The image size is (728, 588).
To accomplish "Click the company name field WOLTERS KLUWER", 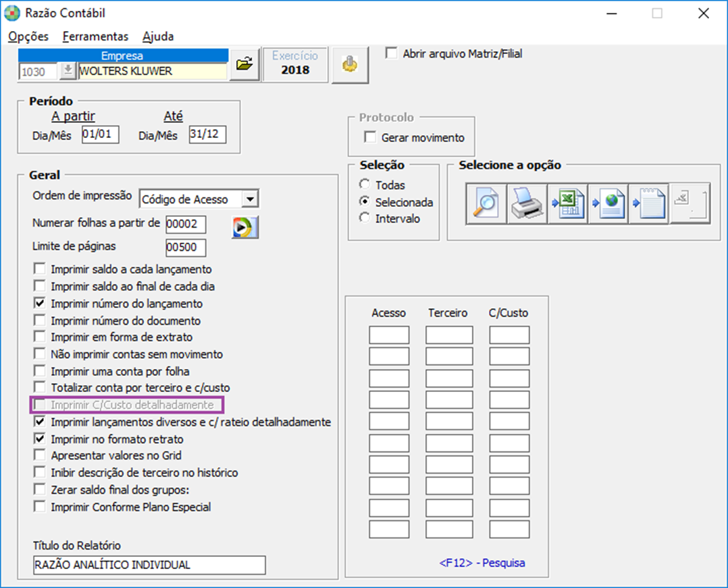I will (153, 71).
